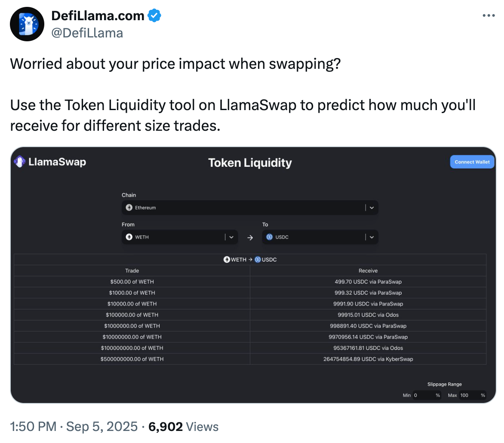Open the @DefiLlama handle link
Viewport: 504px width, 443px height.
[x=87, y=33]
